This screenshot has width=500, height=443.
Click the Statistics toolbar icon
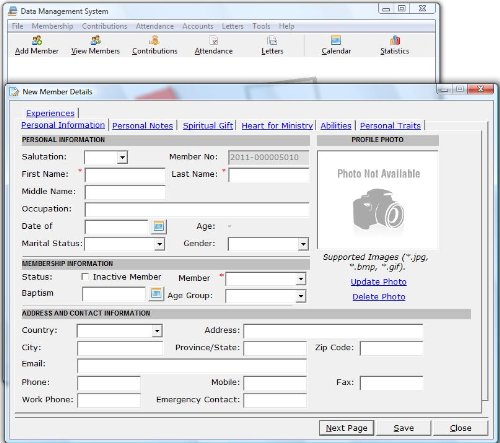(x=395, y=40)
